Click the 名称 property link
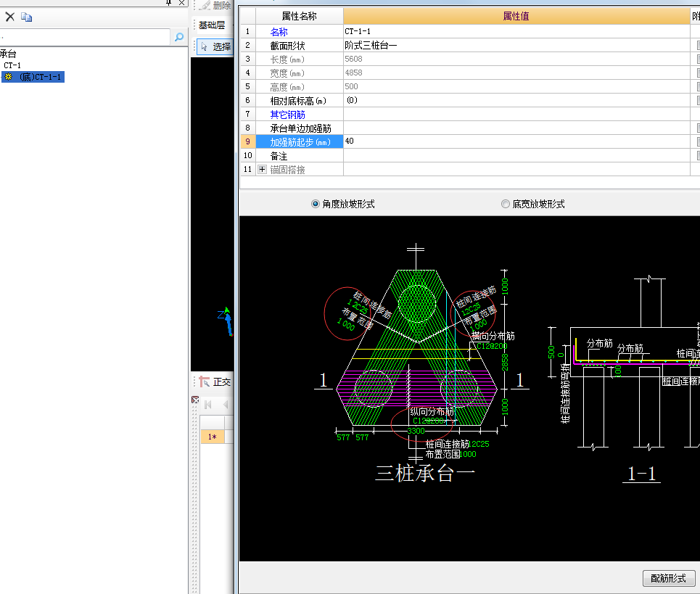This screenshot has height=594, width=700. click(279, 32)
